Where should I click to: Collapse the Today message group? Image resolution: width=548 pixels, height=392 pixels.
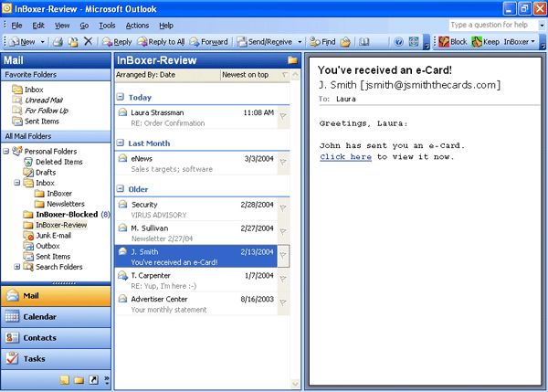[121, 97]
